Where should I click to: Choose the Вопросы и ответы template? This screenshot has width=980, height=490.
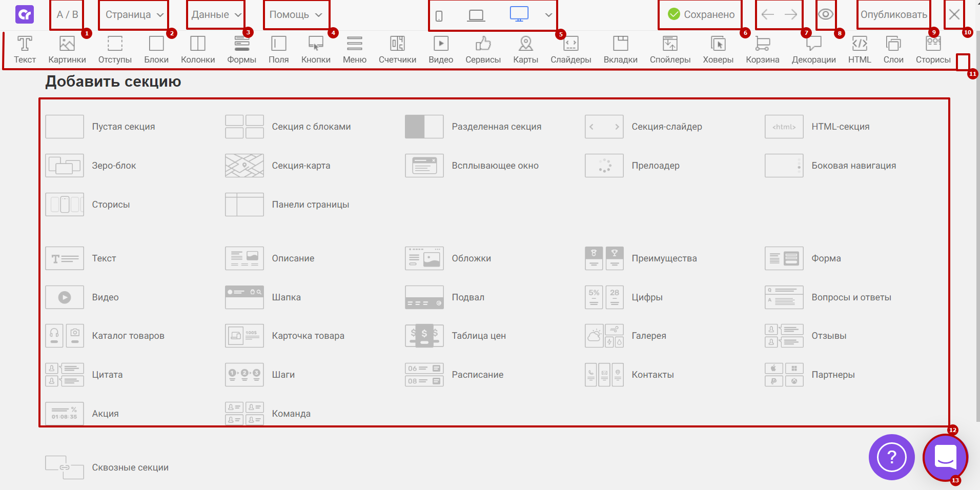click(828, 297)
